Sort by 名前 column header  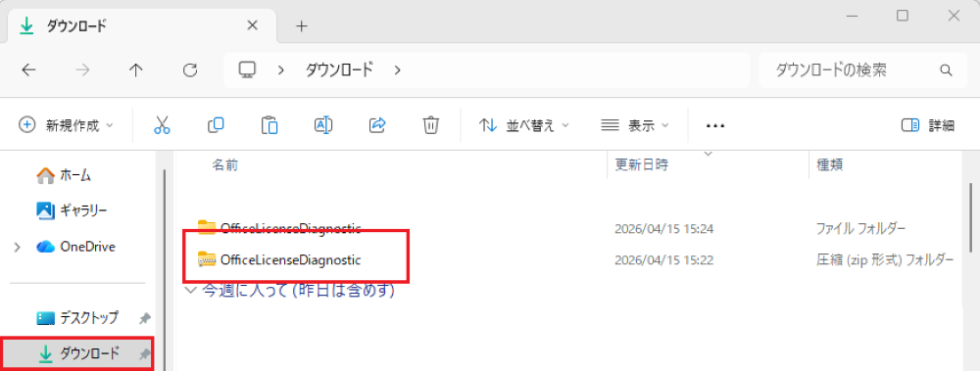pyautogui.click(x=225, y=164)
